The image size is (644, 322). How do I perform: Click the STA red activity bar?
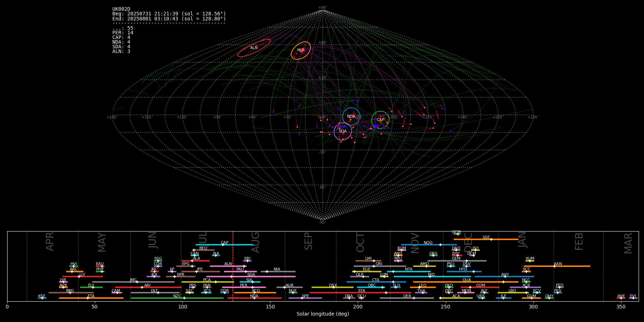click(361, 293)
